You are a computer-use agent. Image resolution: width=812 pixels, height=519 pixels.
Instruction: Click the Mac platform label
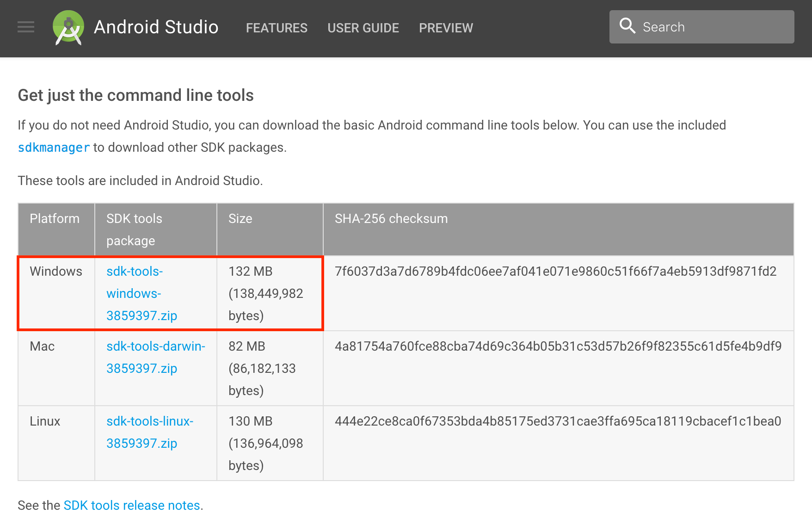tap(42, 346)
